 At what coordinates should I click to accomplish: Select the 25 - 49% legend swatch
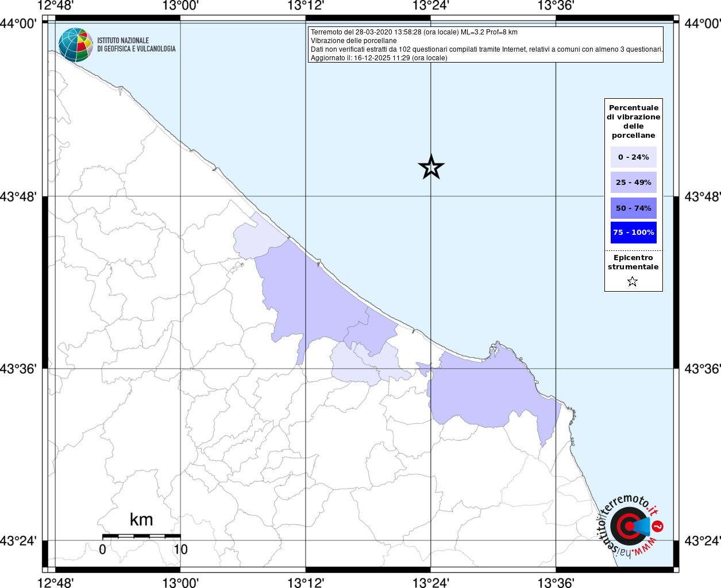pyautogui.click(x=633, y=182)
